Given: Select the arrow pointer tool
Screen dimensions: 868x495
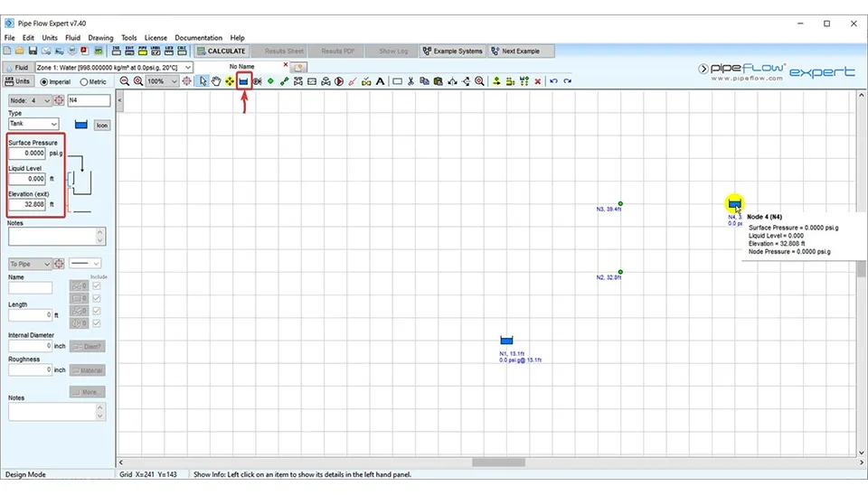Looking at the screenshot, I should tap(203, 81).
